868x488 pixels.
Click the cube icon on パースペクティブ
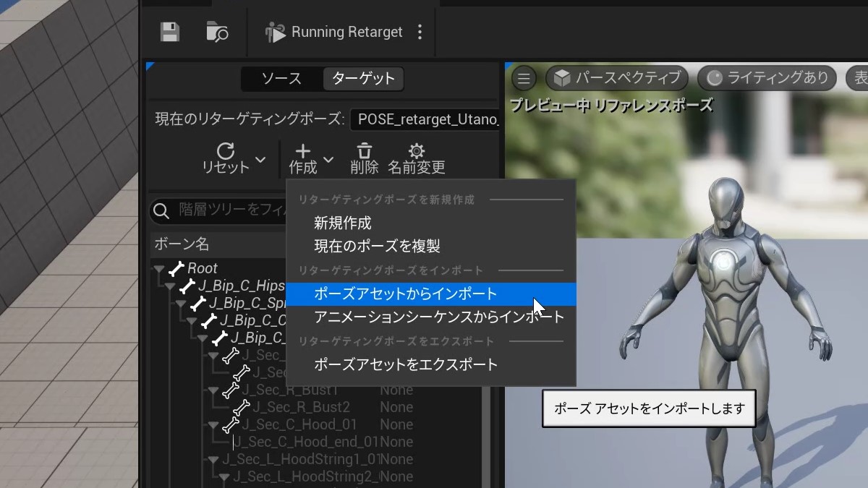[x=563, y=78]
